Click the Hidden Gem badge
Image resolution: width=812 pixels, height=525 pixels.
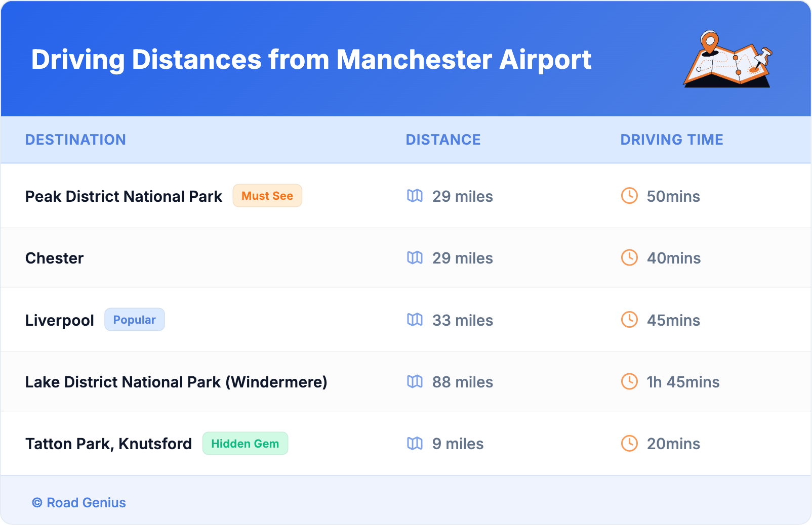tap(245, 444)
